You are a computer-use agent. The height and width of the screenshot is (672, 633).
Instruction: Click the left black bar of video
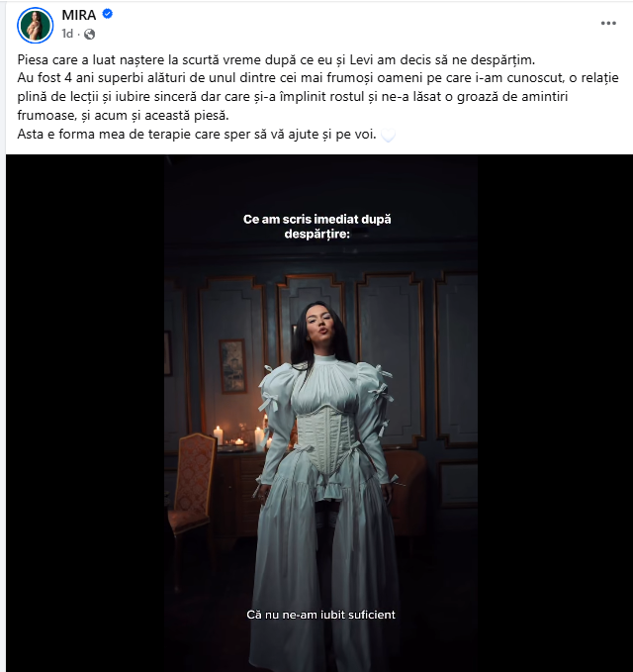pyautogui.click(x=85, y=413)
